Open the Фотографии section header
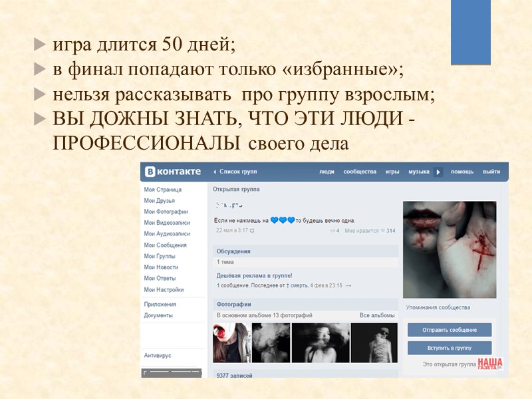 (x=305, y=305)
